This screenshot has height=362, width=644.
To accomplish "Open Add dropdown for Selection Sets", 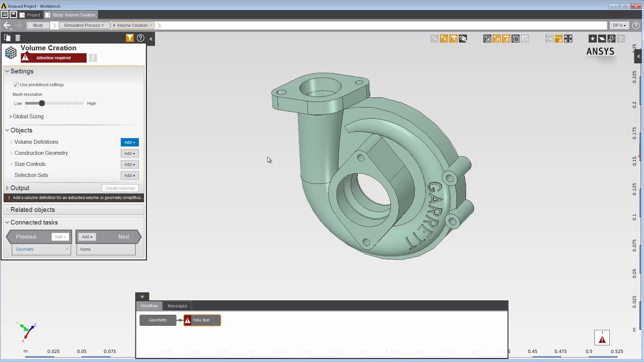I will point(129,175).
